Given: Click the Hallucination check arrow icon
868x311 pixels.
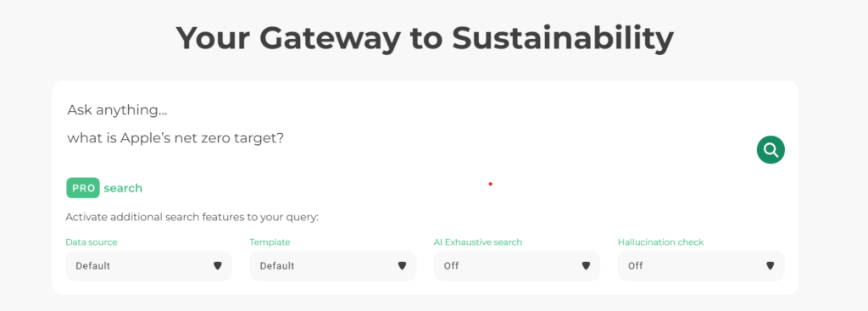Looking at the screenshot, I should (770, 265).
